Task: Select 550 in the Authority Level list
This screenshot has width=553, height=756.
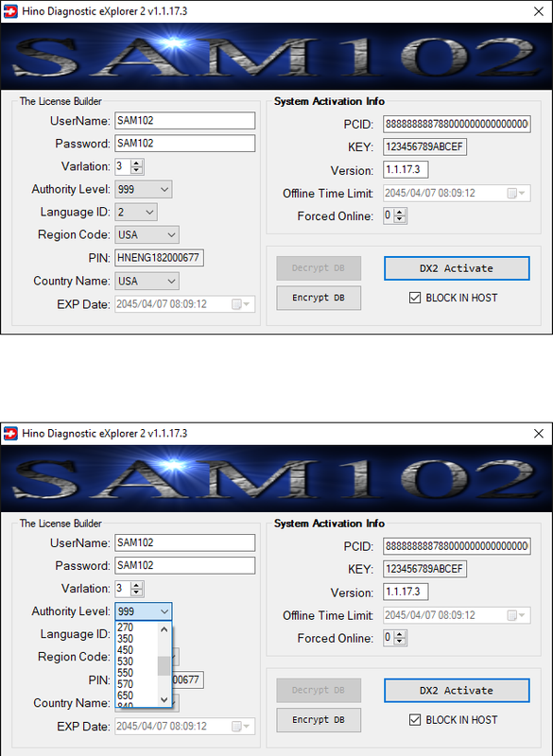Action: pos(136,673)
